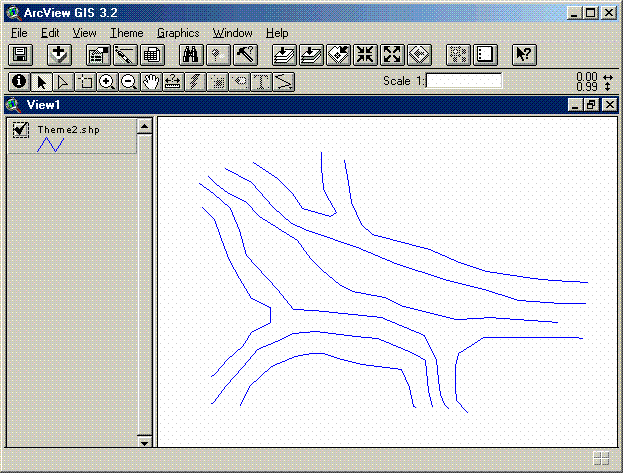The height and width of the screenshot is (473, 623).
Task: Click Zoom to Previous Extent icon
Action: click(419, 55)
